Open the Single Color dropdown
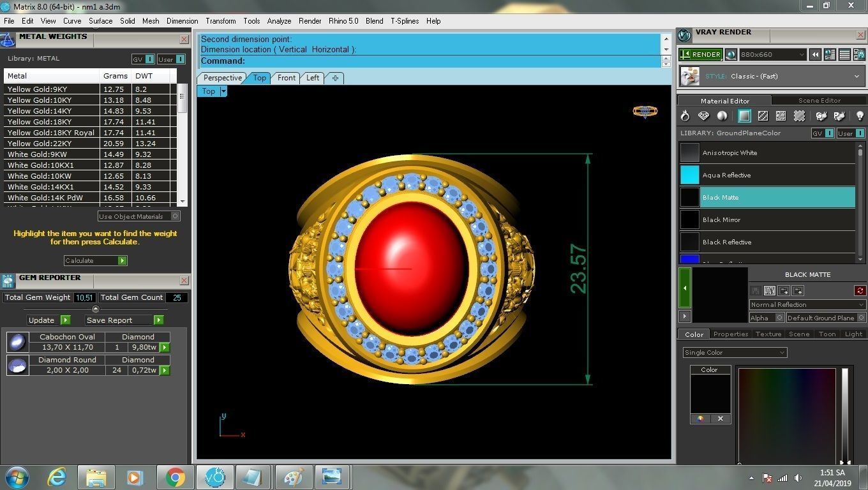The width and height of the screenshot is (868, 490). 735,352
